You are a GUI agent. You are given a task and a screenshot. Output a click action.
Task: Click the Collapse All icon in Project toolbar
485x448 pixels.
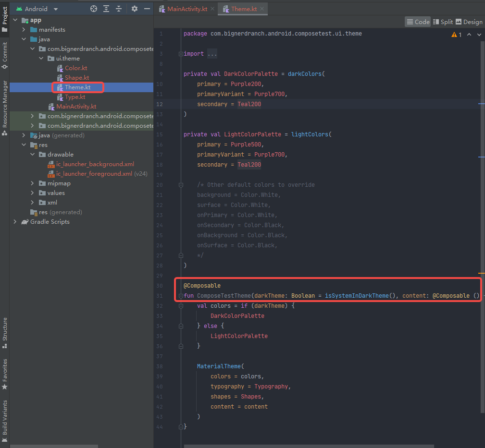coord(119,9)
